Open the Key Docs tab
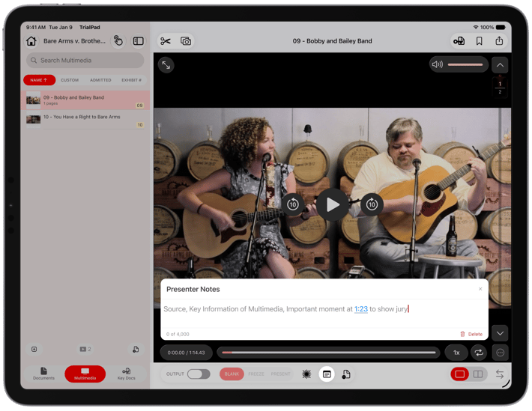This screenshot has width=532, height=411. coord(126,374)
